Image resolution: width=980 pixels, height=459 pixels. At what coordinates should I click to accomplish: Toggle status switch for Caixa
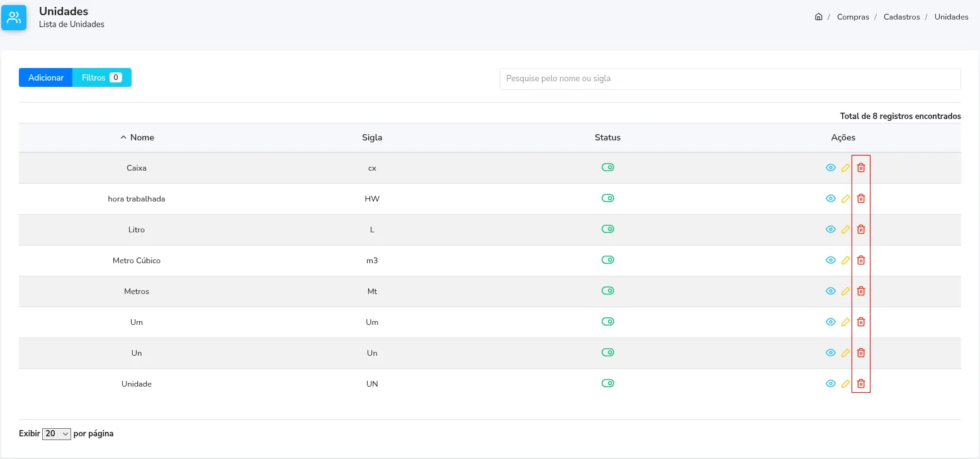607,167
